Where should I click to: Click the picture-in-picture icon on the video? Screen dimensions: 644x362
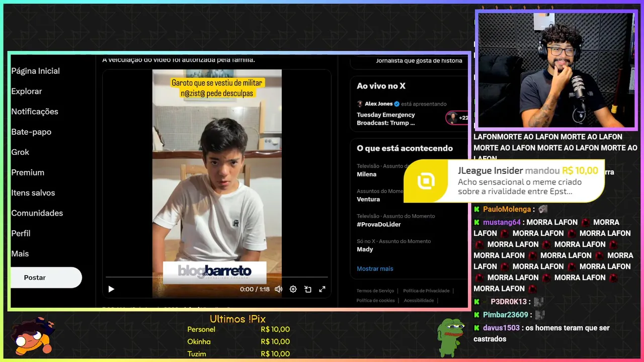click(x=308, y=289)
